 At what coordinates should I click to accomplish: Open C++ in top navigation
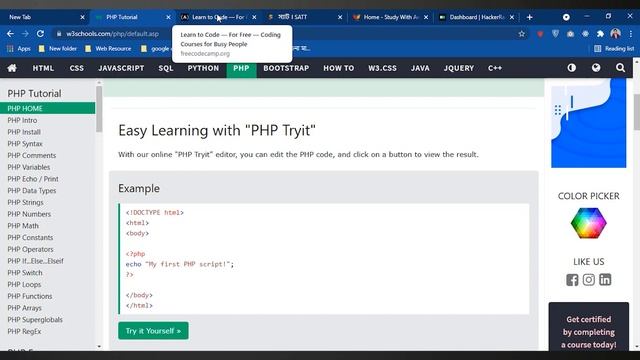495,68
